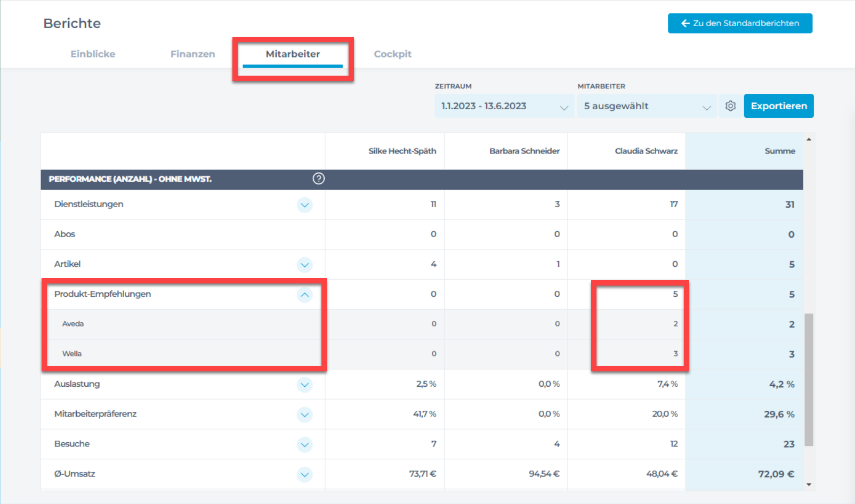The image size is (855, 504).
Task: Click the Summe column header
Action: pyautogui.click(x=780, y=151)
